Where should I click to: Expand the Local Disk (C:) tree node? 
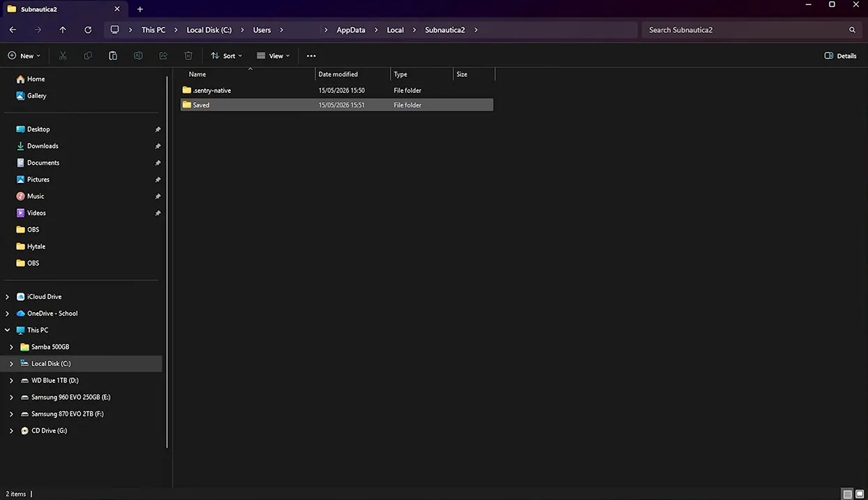tap(11, 364)
